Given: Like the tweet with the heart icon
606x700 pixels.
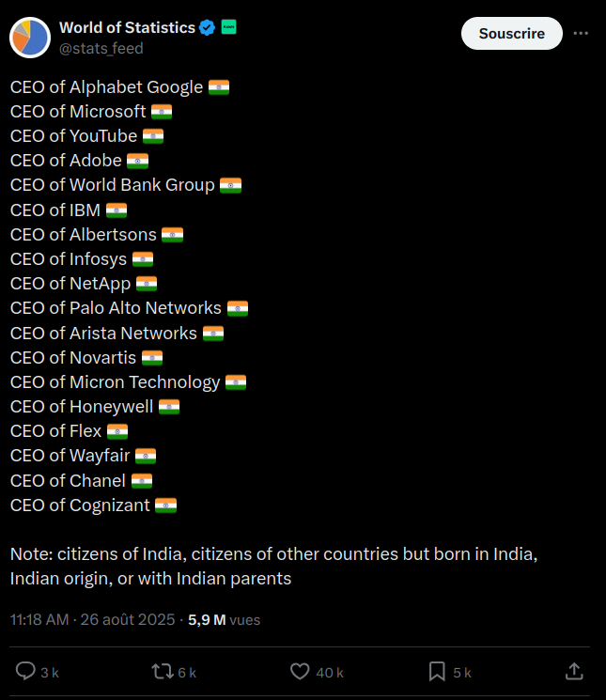Looking at the screenshot, I should click(x=300, y=671).
